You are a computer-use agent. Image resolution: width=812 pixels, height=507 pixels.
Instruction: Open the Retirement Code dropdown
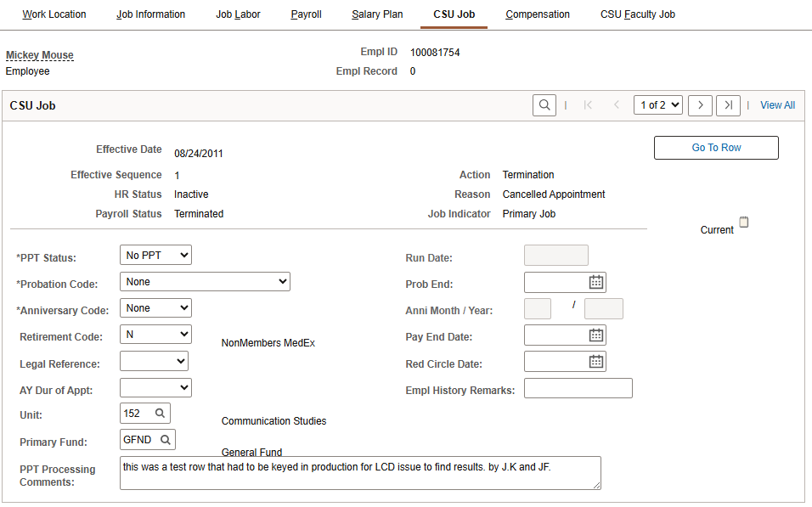point(156,335)
